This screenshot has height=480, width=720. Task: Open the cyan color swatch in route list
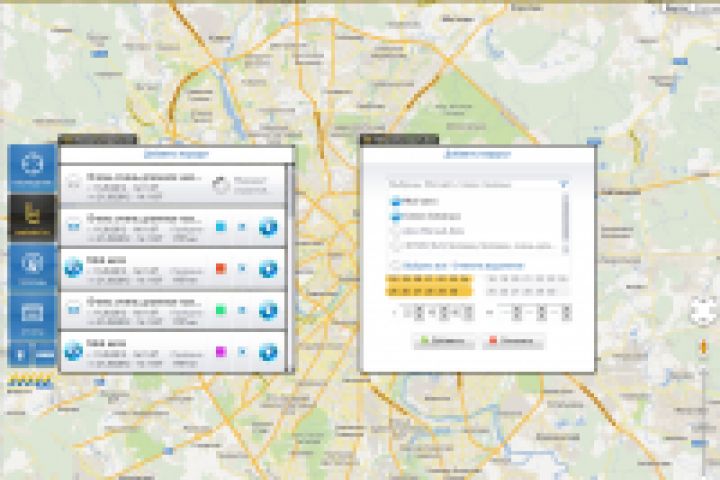(x=221, y=226)
